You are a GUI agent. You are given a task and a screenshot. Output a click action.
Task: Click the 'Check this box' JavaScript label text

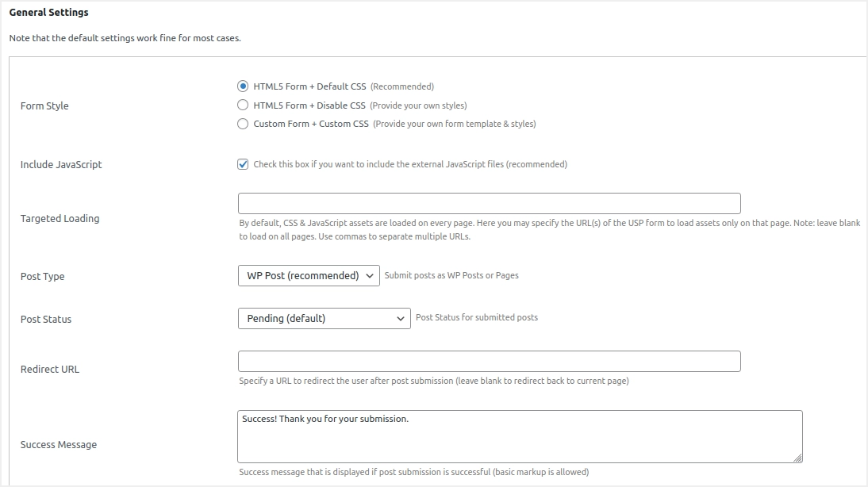pos(410,165)
